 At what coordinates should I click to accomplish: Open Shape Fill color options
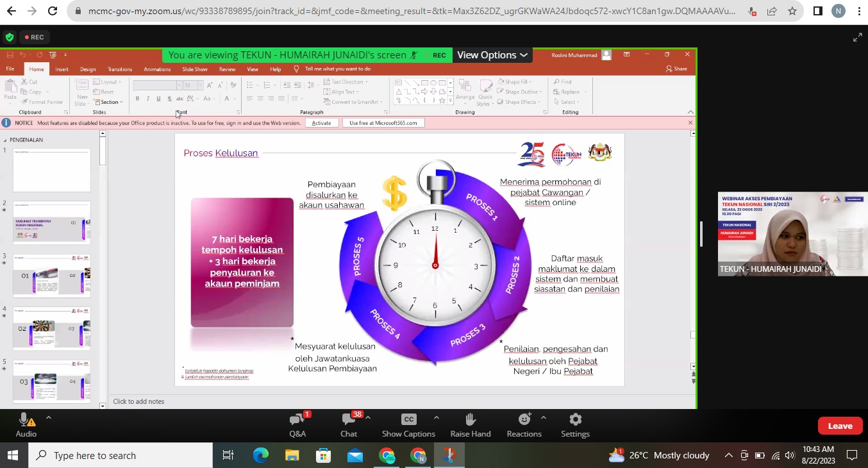(516, 81)
